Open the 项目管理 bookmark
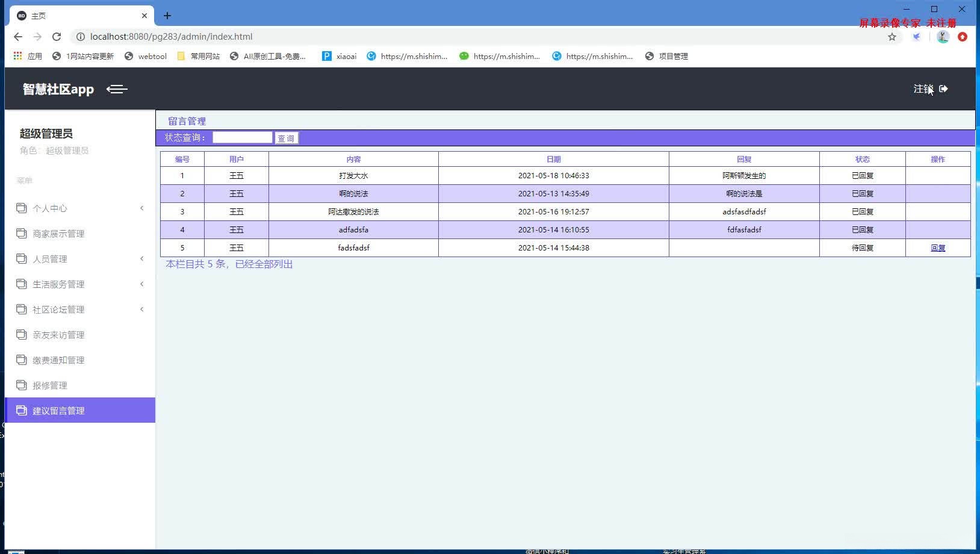This screenshot has height=554, width=980. (666, 56)
